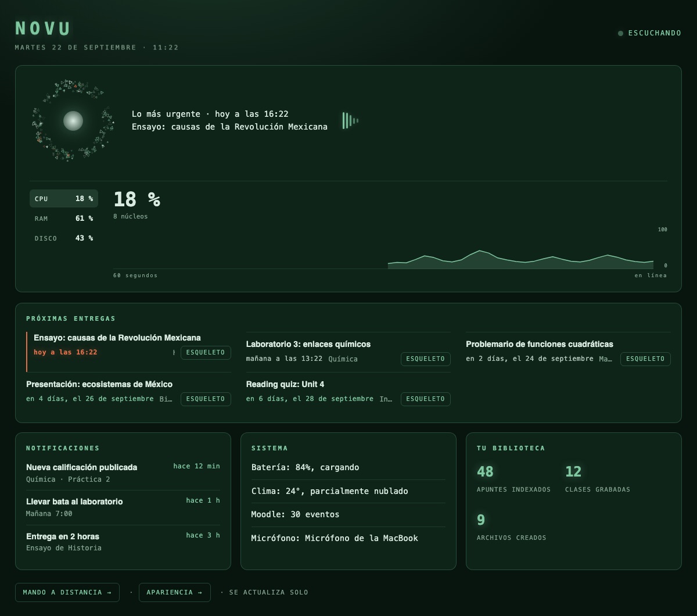The height and width of the screenshot is (616, 697).
Task: Click the Moodle: 30 eventos row
Action: point(348,514)
